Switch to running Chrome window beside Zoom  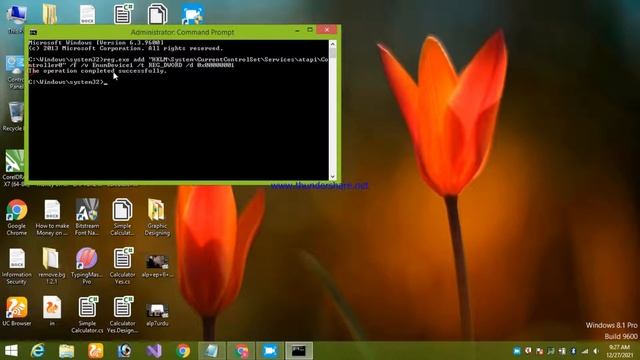pyautogui.click(x=241, y=351)
